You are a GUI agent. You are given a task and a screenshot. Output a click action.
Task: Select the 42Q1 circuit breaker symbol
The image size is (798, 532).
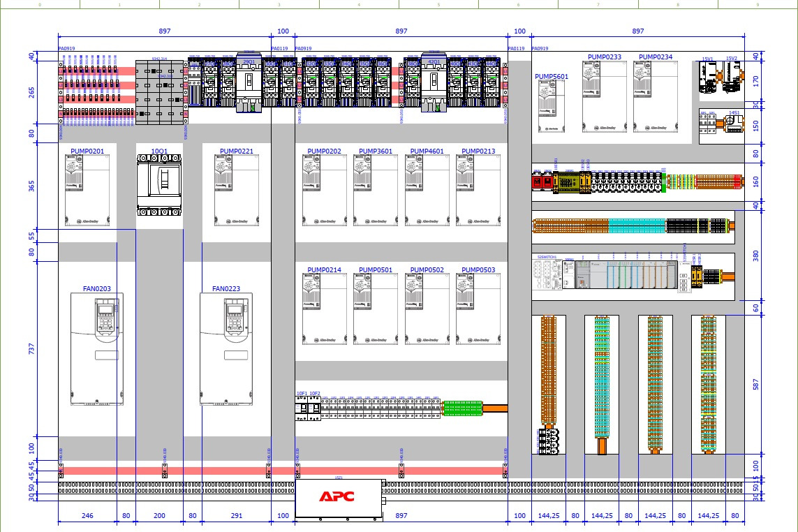(x=434, y=82)
